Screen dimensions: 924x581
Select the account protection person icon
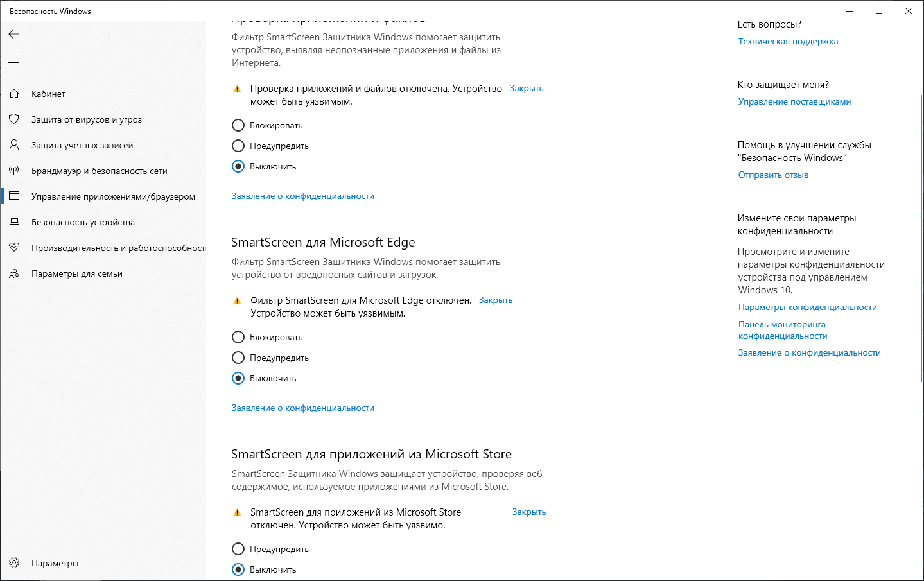(14, 145)
